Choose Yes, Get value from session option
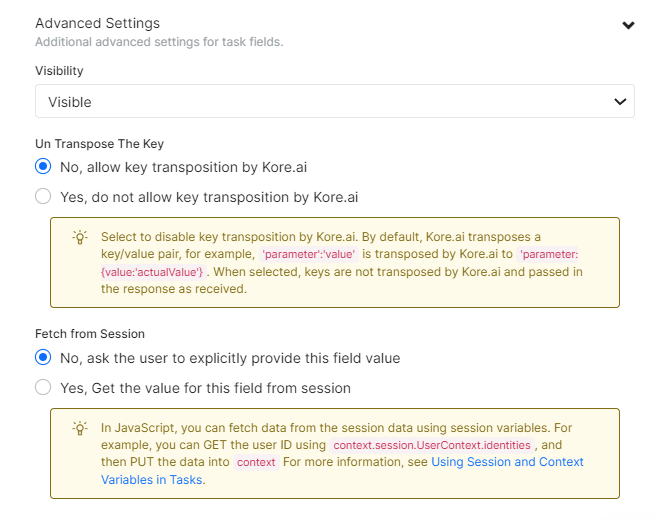 click(43, 387)
